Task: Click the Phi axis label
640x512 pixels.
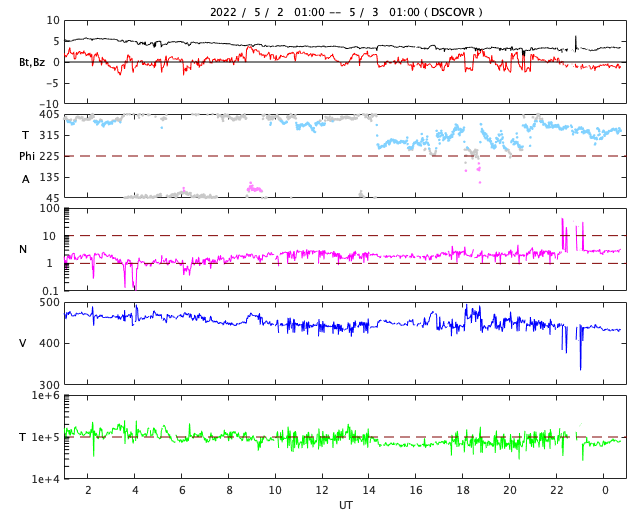Action: point(28,156)
